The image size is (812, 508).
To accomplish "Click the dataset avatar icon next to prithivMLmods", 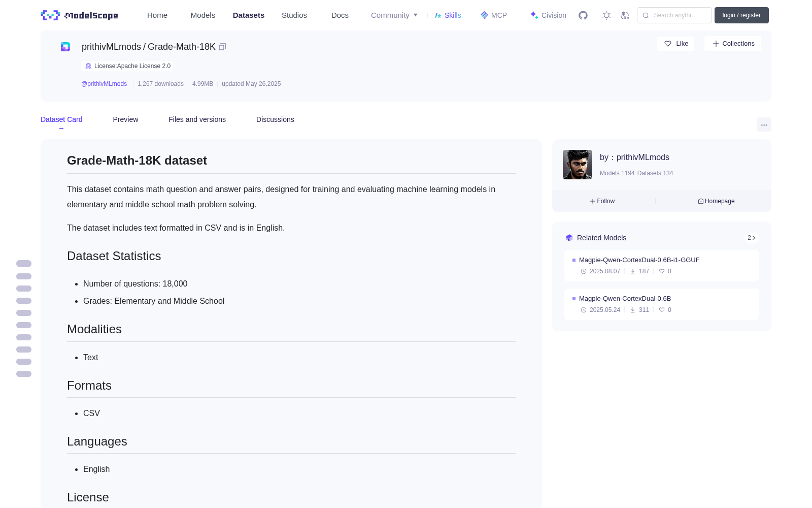I will click(65, 47).
